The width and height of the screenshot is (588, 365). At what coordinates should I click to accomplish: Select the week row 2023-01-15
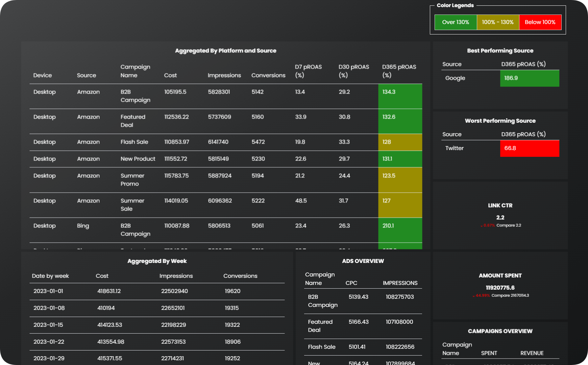[x=157, y=325]
